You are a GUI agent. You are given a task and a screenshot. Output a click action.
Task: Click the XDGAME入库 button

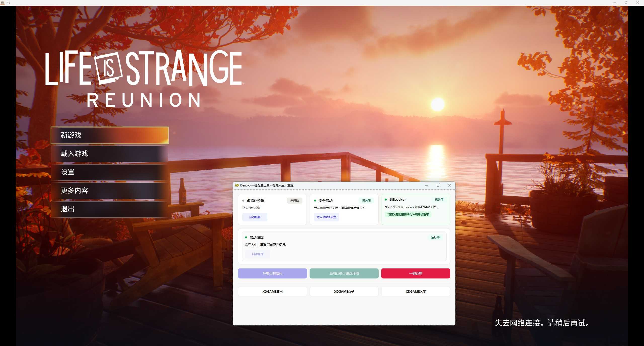tap(416, 291)
